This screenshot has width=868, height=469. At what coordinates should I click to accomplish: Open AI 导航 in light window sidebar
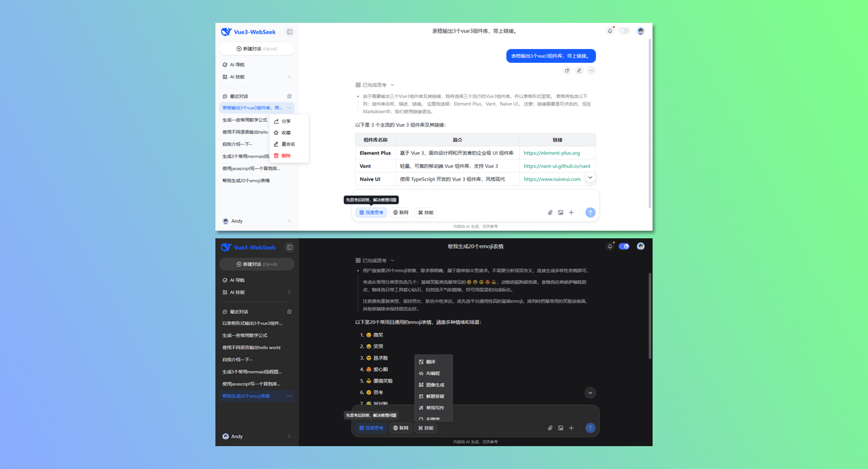(257, 65)
